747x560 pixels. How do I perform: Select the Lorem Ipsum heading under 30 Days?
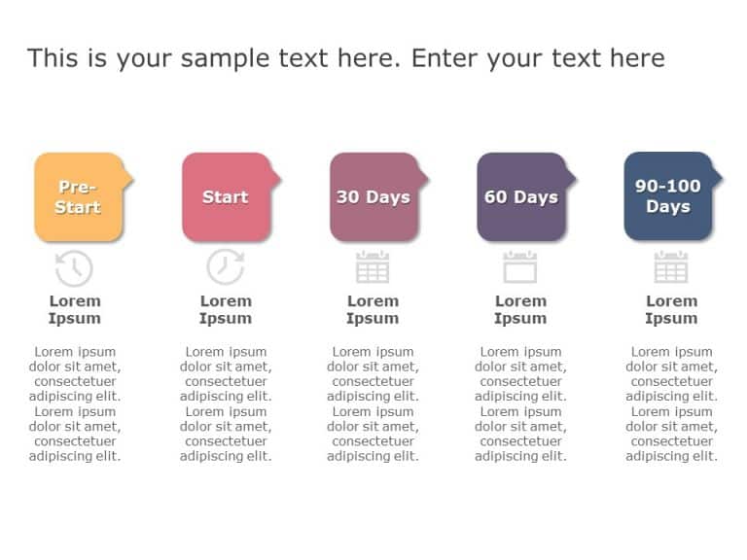[x=373, y=309]
